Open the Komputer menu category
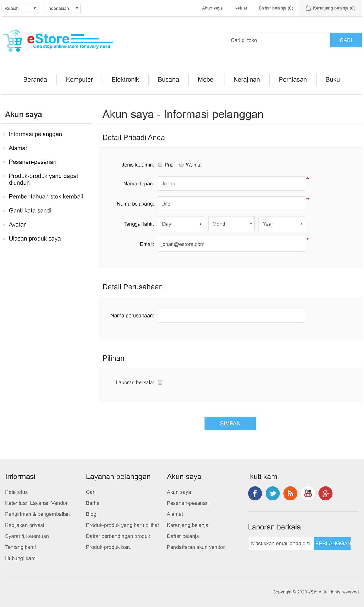Viewport: 364px width, 607px height. tap(79, 80)
